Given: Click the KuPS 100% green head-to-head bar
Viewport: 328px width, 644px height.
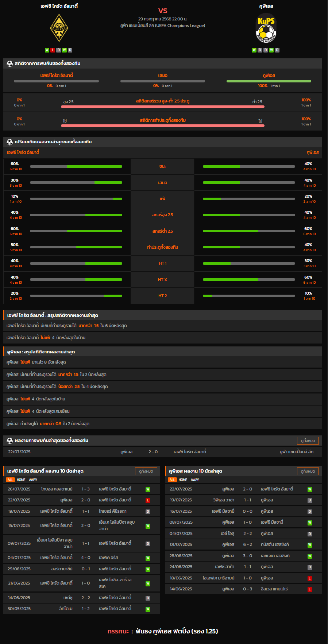Looking at the screenshot, I should [x=269, y=81].
